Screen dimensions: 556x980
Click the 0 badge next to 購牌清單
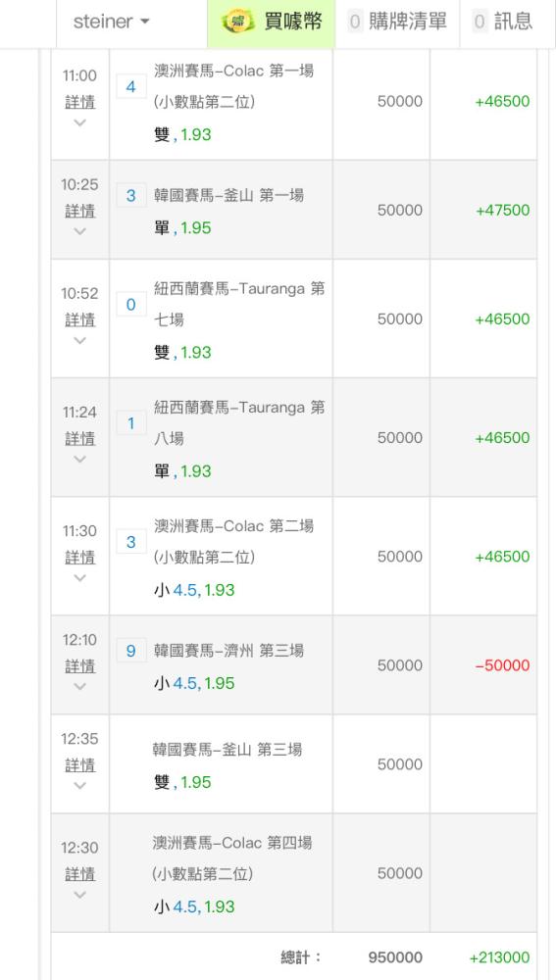pyautogui.click(x=355, y=22)
